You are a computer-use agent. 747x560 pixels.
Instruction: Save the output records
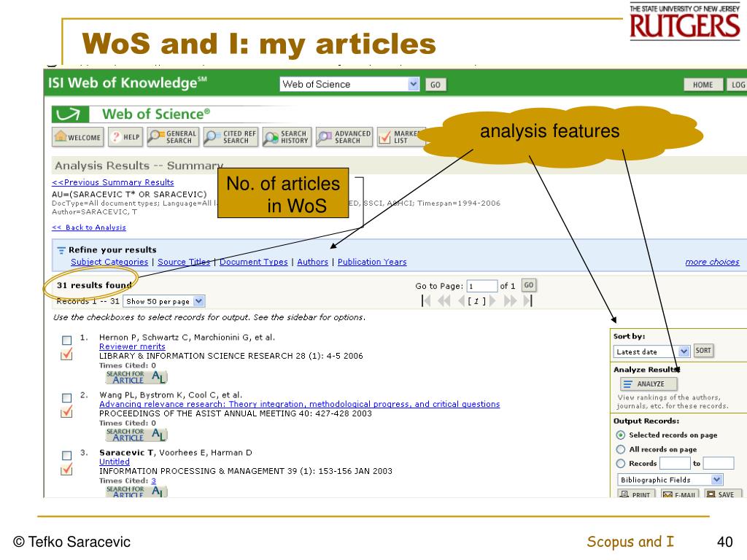(x=721, y=494)
